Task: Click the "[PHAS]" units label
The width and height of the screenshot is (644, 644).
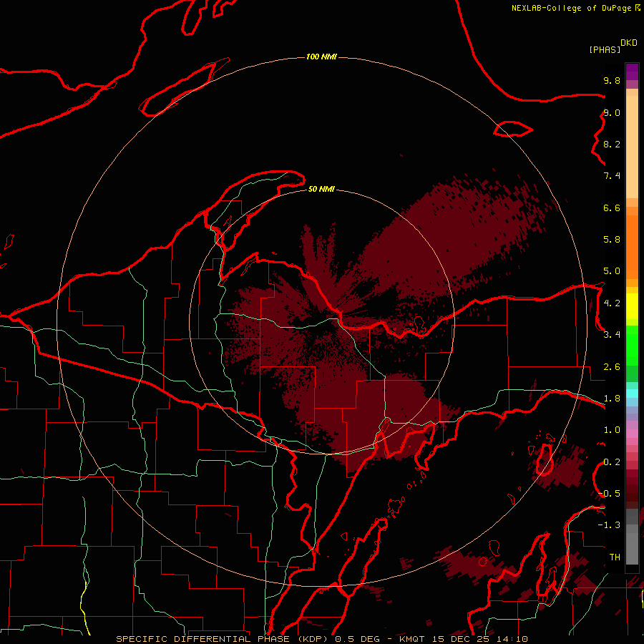Action: 605,49
